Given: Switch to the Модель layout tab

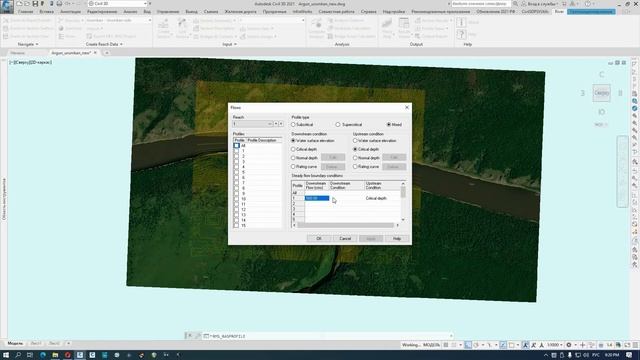Looking at the screenshot, I should [x=15, y=344].
